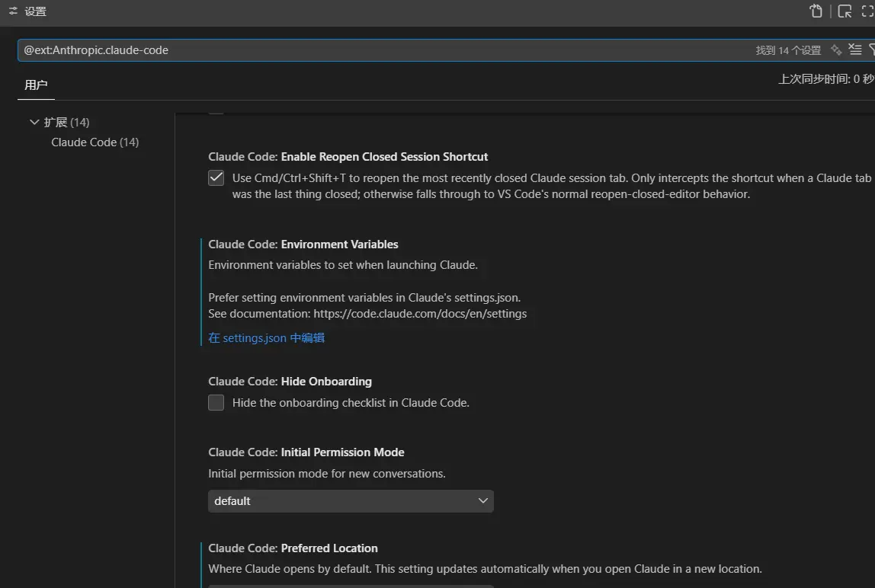Screen dimensions: 875x588
Task: Click 'Initial permission mode for new conversations' text
Action: coord(327,474)
